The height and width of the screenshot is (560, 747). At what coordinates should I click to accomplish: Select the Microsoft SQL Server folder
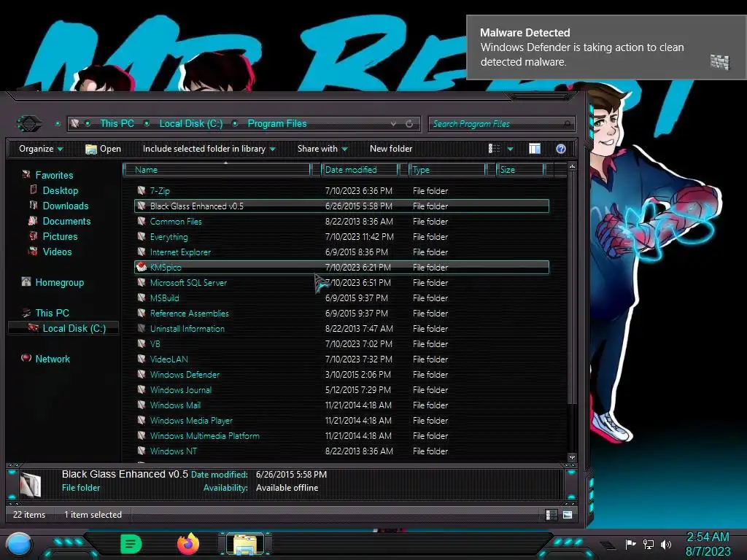click(x=188, y=282)
